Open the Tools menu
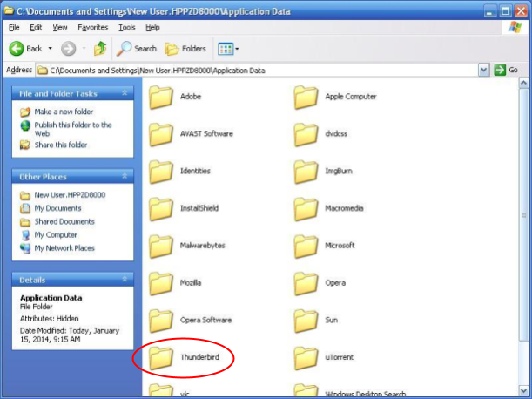This screenshot has height=399, width=532. (x=127, y=28)
